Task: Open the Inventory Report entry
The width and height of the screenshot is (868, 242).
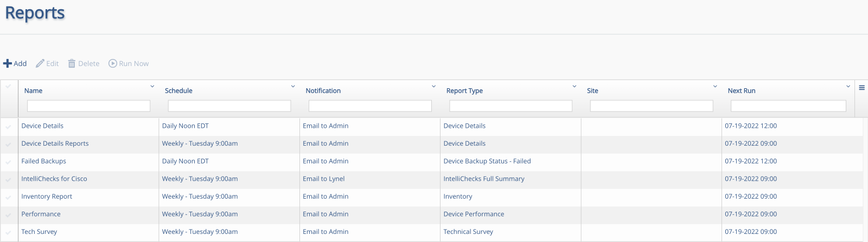Action: [47, 197]
